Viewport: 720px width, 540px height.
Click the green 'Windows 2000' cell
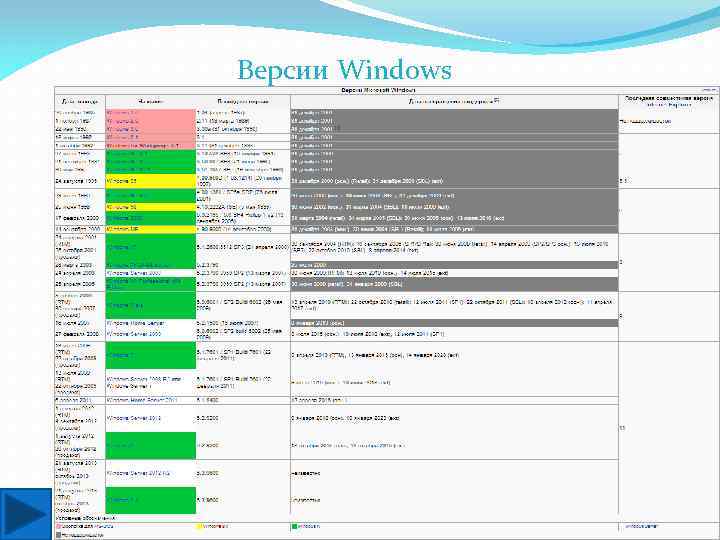[x=151, y=218]
